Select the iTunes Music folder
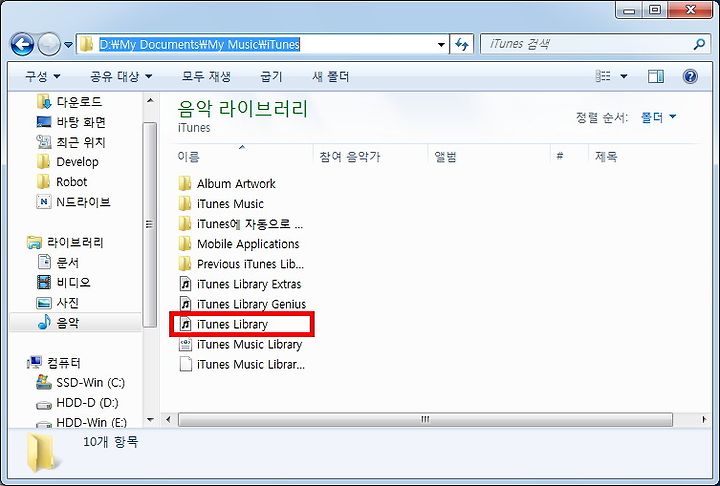 point(221,204)
